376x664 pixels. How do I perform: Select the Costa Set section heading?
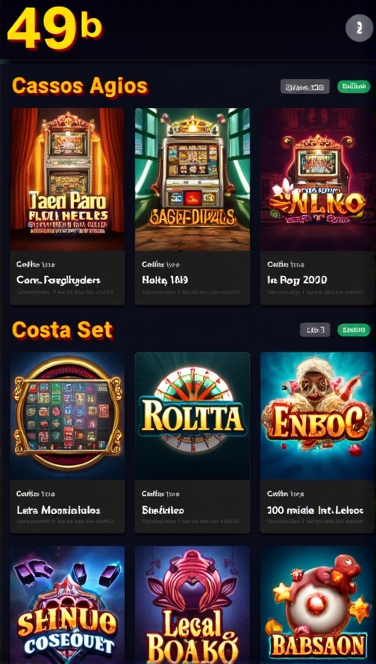point(62,330)
